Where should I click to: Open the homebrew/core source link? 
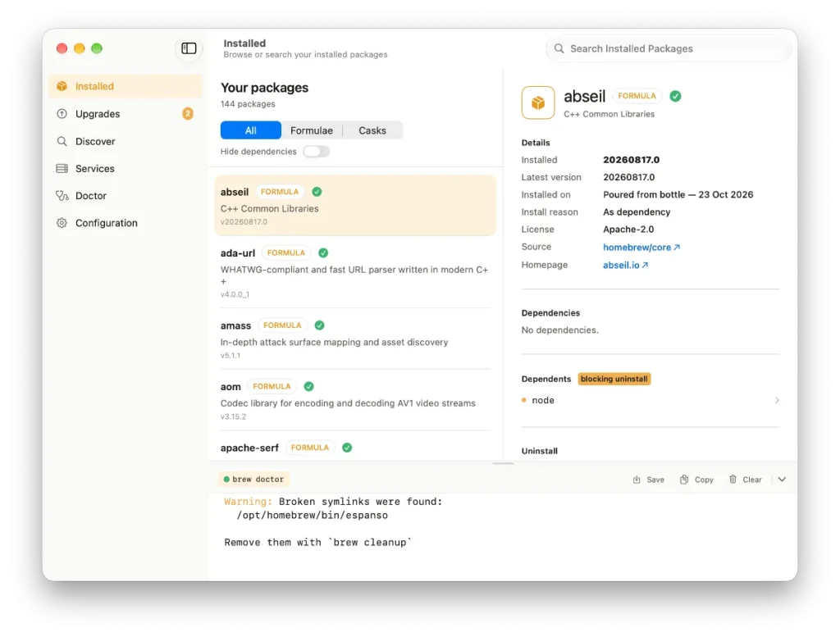pyautogui.click(x=641, y=248)
